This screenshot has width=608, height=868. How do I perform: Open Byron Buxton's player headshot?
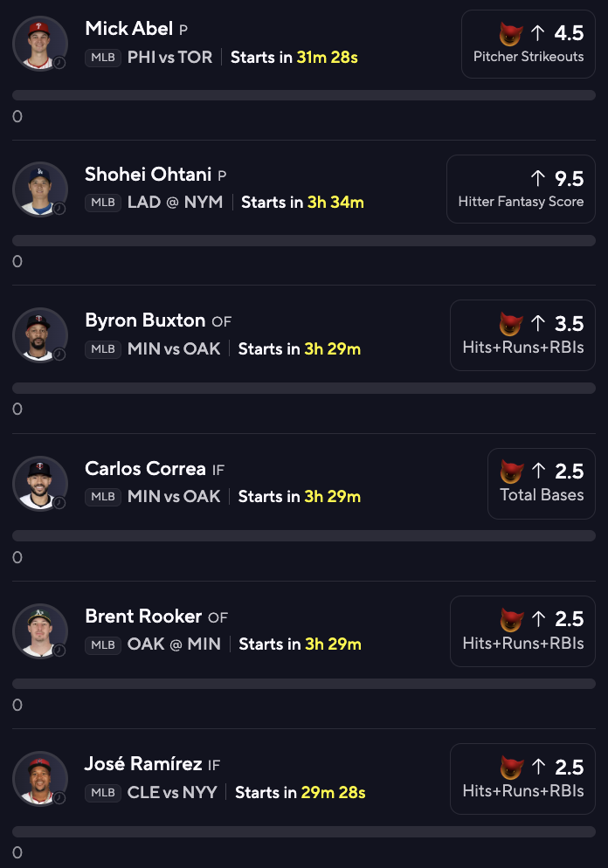(x=40, y=335)
